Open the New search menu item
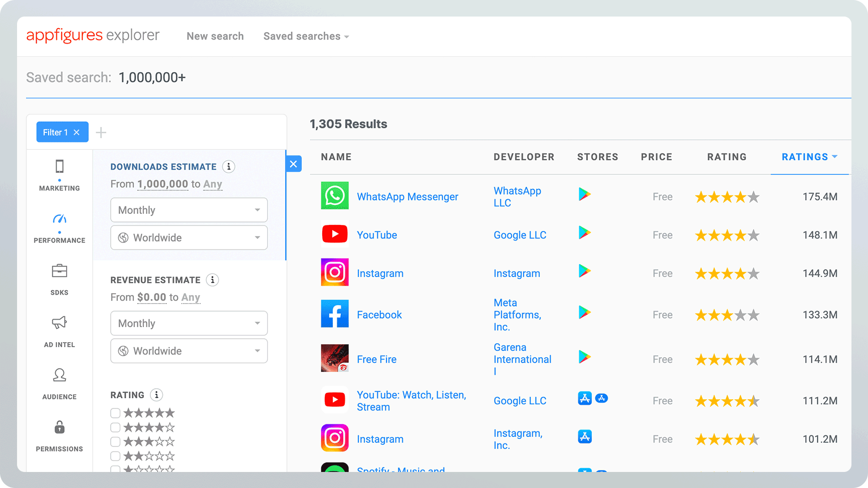 pos(215,36)
